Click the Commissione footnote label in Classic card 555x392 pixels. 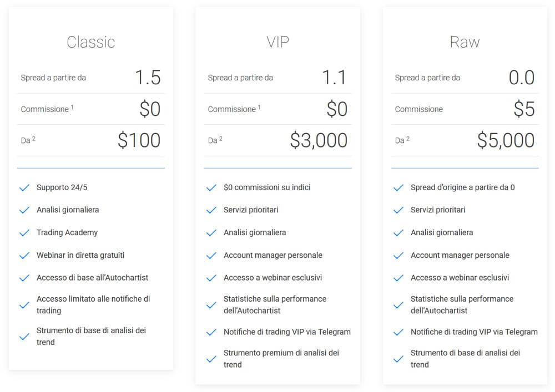tap(47, 109)
